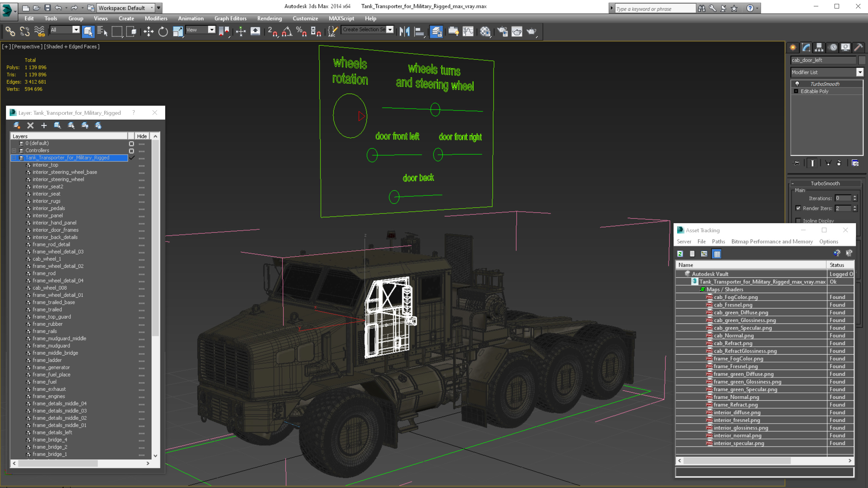Click Create New Layer plus icon
This screenshot has height=488, width=868.
click(44, 126)
